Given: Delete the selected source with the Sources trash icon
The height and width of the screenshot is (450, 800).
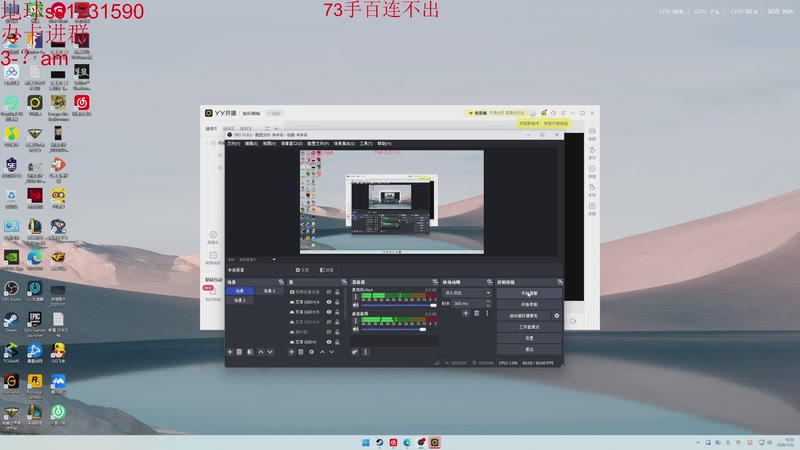Looking at the screenshot, I should tap(301, 352).
